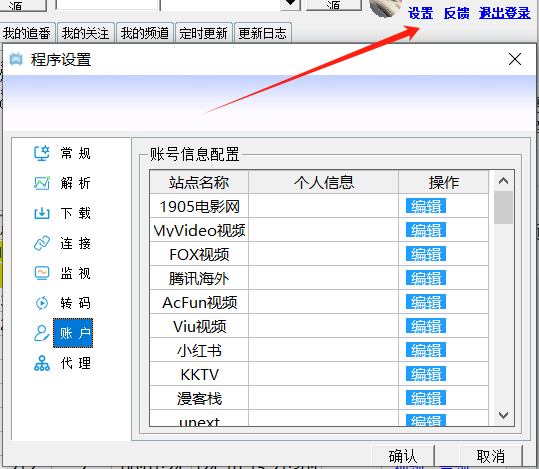
Task: Edit account for FOX视频
Action: click(426, 254)
